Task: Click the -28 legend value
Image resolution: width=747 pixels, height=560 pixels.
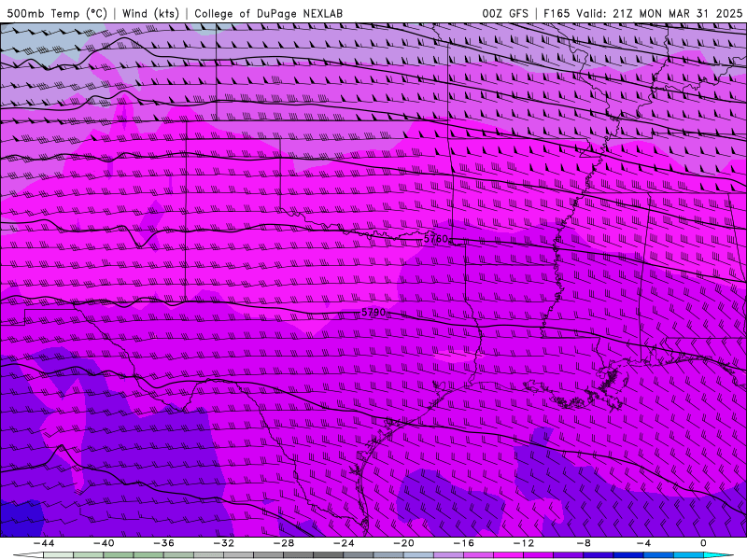Action: [x=284, y=543]
